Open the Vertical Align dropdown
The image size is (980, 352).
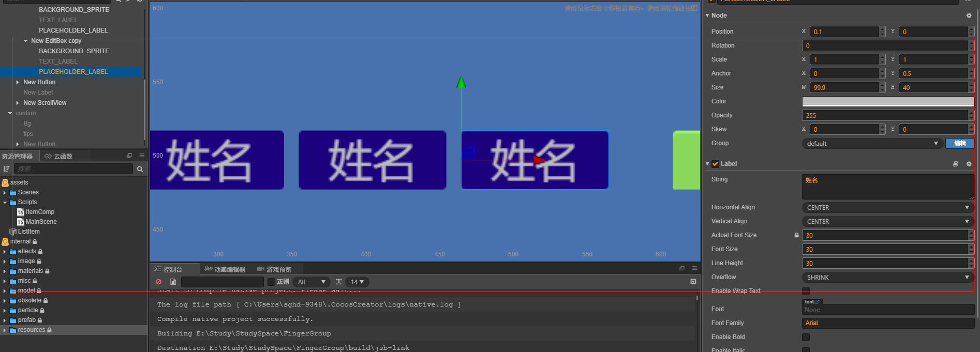click(887, 221)
